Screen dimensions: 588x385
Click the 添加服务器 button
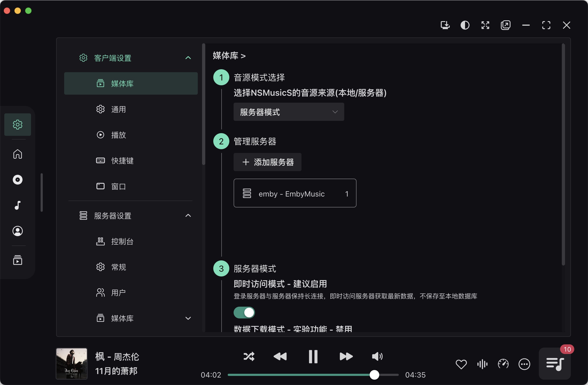[268, 162]
